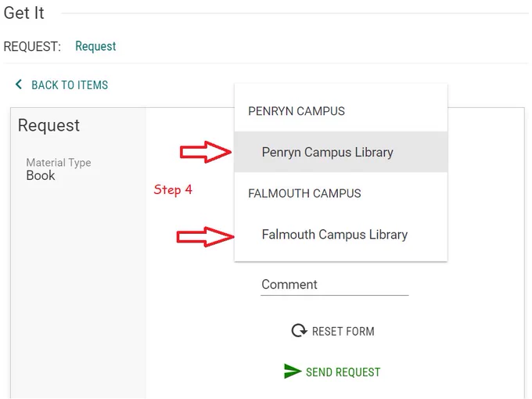Click the Material Type label
The height and width of the screenshot is (399, 532).
(x=59, y=163)
